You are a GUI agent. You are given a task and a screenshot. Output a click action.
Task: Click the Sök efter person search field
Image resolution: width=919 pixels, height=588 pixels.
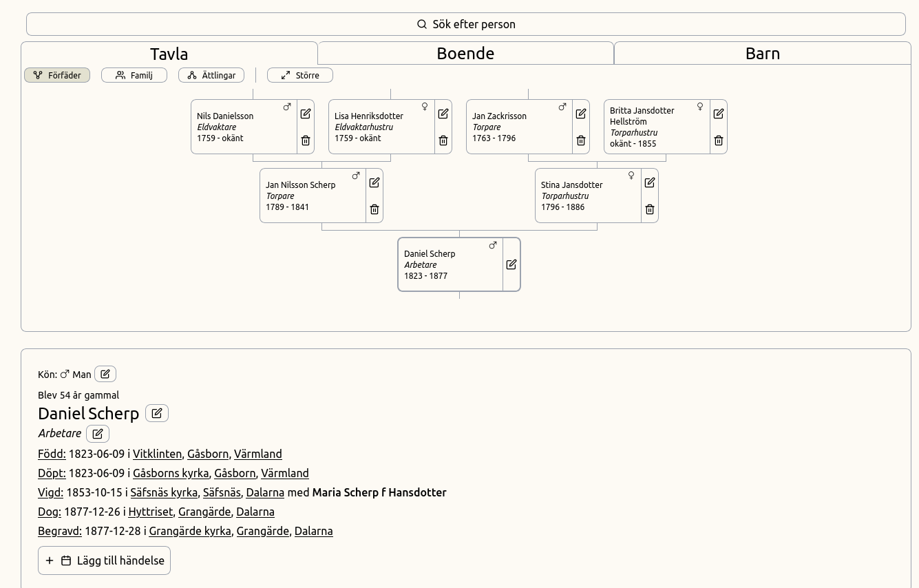465,24
